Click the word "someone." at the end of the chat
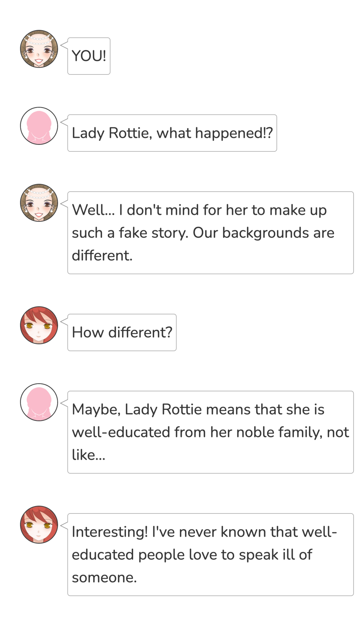 (104, 577)
